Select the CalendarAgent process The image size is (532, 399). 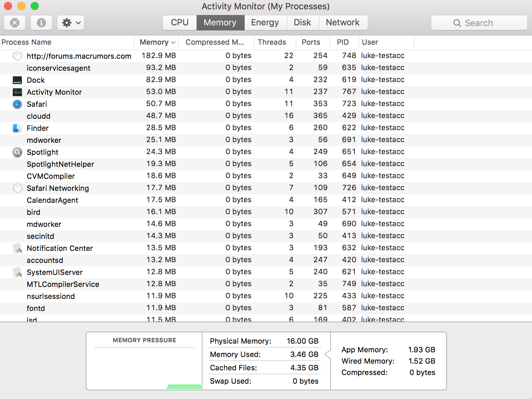[x=266, y=200]
